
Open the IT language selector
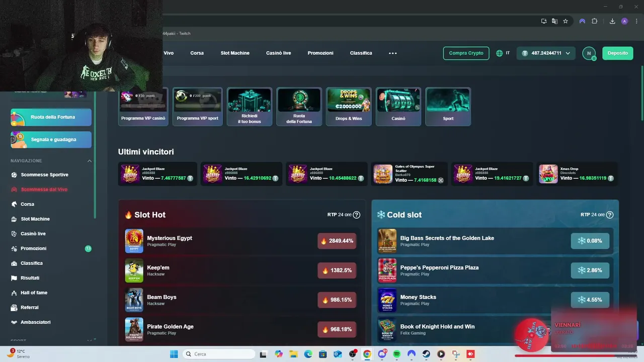tap(503, 53)
